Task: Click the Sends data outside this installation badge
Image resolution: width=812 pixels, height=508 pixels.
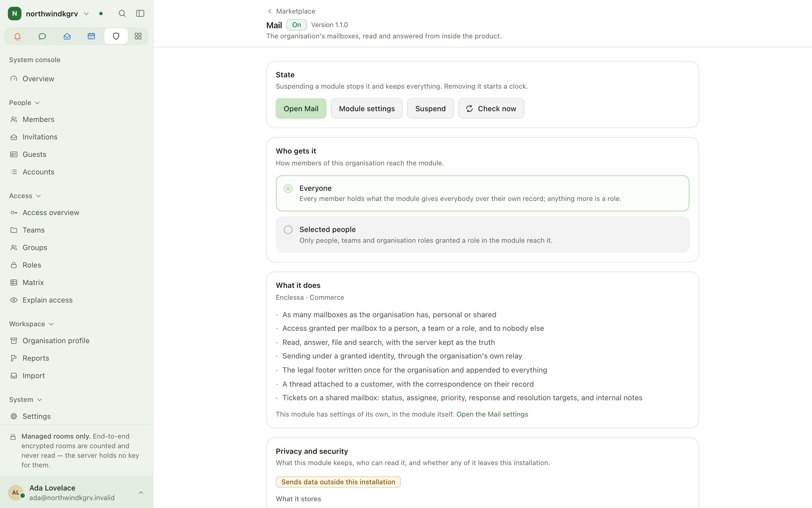Action: tap(338, 482)
